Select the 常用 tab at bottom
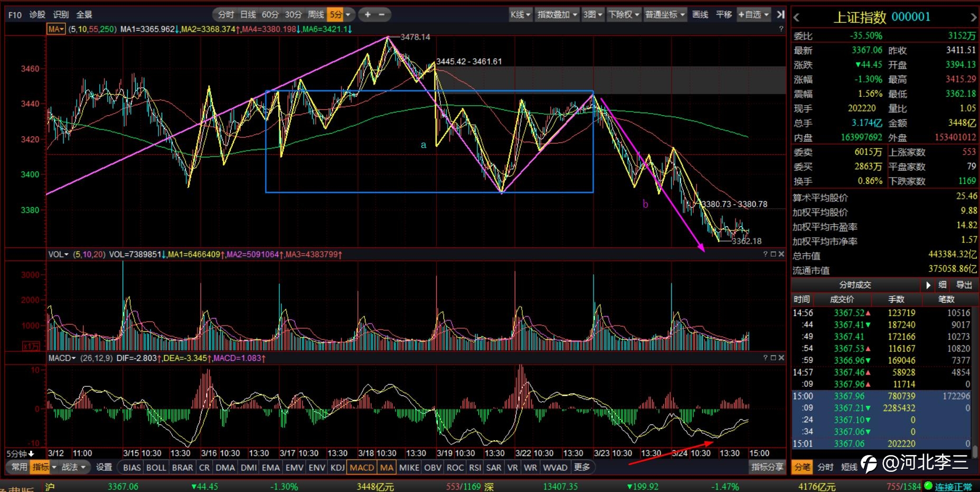The width and height of the screenshot is (980, 492). [20, 467]
